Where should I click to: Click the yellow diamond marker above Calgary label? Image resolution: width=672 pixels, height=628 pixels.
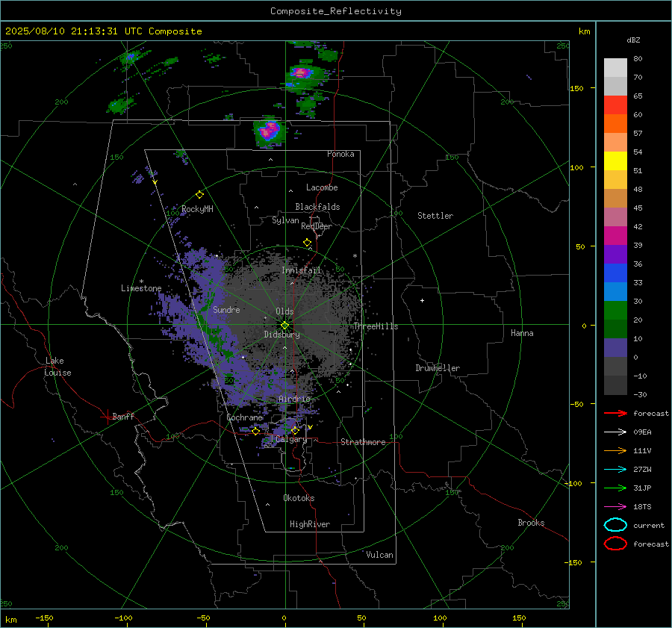(x=295, y=430)
